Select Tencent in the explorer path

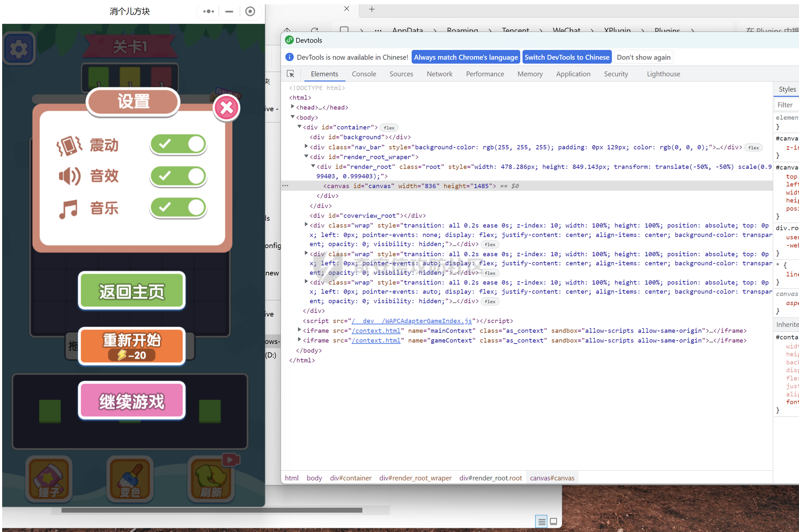point(515,30)
